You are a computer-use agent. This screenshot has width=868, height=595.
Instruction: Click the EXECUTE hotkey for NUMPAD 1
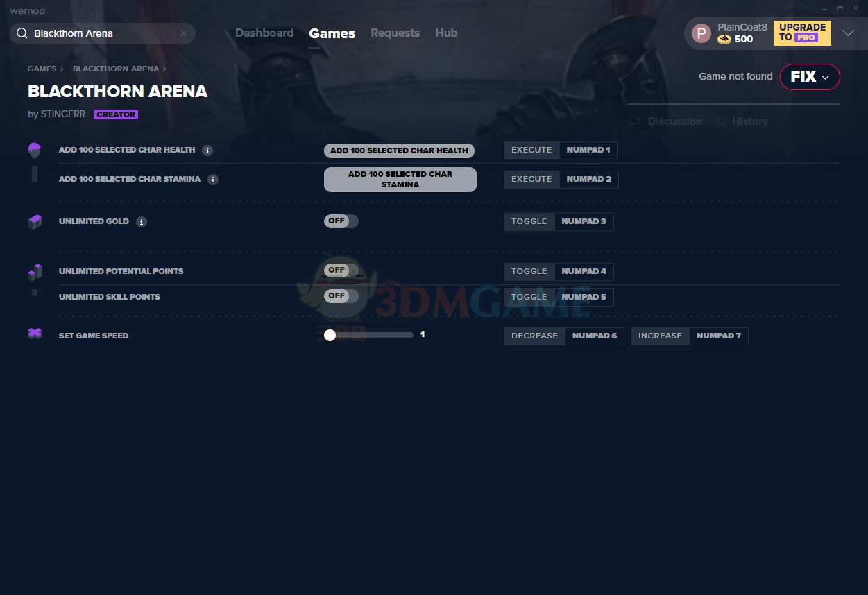tap(531, 150)
